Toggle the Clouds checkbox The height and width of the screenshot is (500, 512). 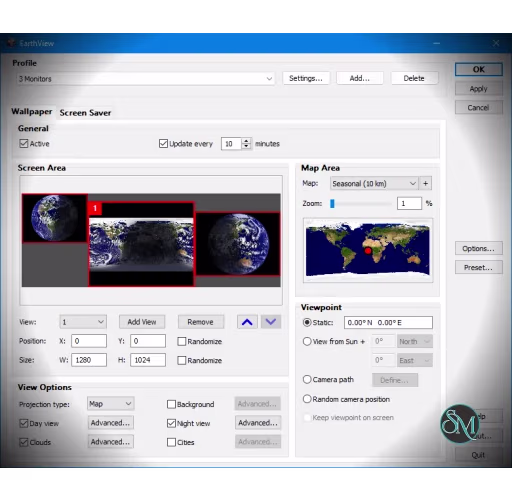[24, 442]
